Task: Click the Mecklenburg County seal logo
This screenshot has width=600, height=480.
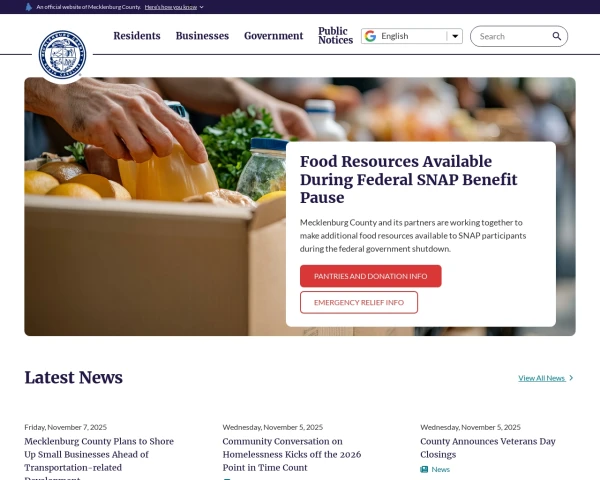Action: coord(62,55)
